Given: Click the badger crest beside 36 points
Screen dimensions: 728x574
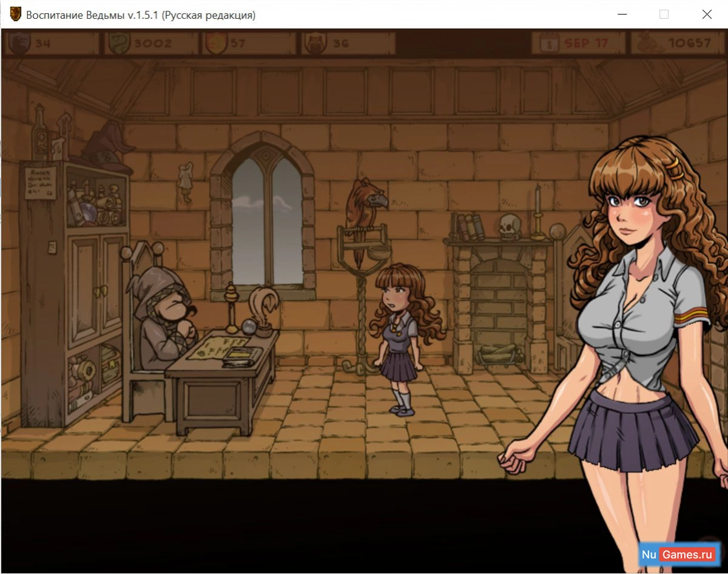Looking at the screenshot, I should click(x=316, y=43).
